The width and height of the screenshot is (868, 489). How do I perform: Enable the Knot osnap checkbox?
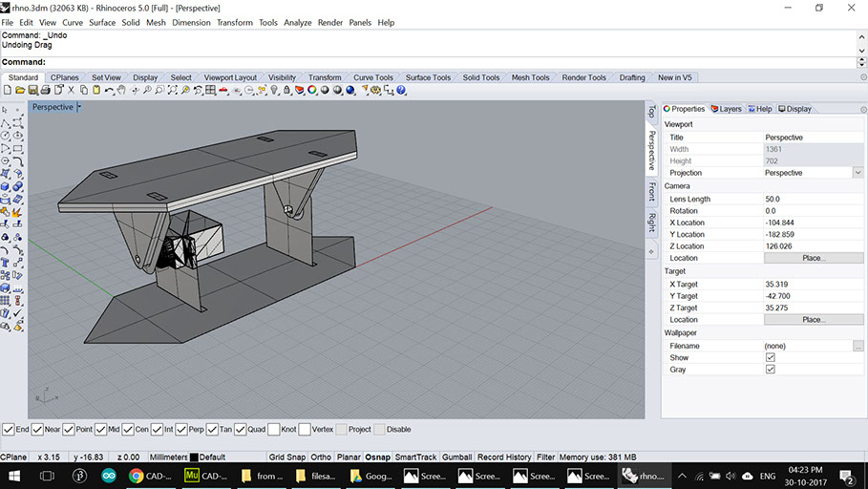pos(273,429)
